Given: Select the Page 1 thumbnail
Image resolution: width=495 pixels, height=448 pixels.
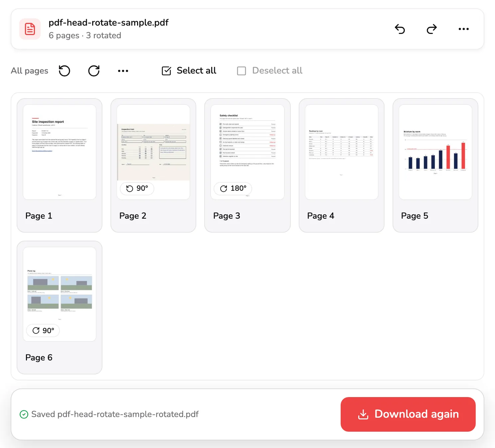Looking at the screenshot, I should click(60, 152).
